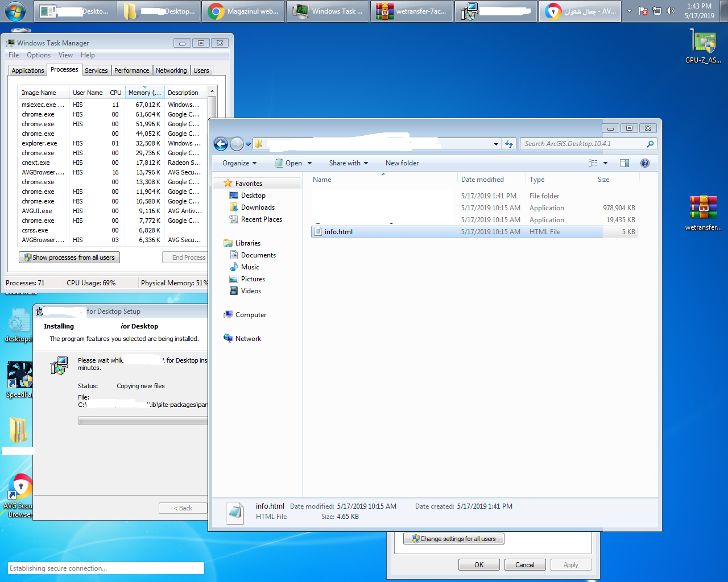
Task: Toggle the preview pane icon in Explorer
Action: pos(624,163)
